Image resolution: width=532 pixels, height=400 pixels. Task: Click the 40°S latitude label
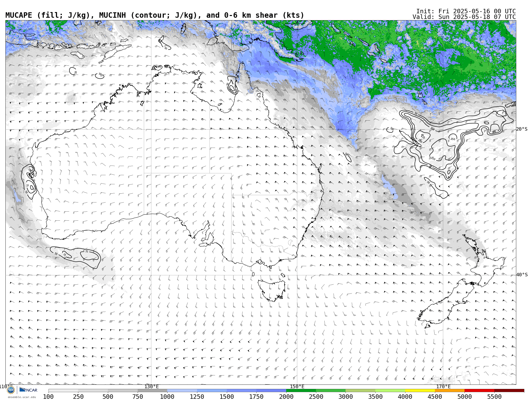click(x=522, y=275)
